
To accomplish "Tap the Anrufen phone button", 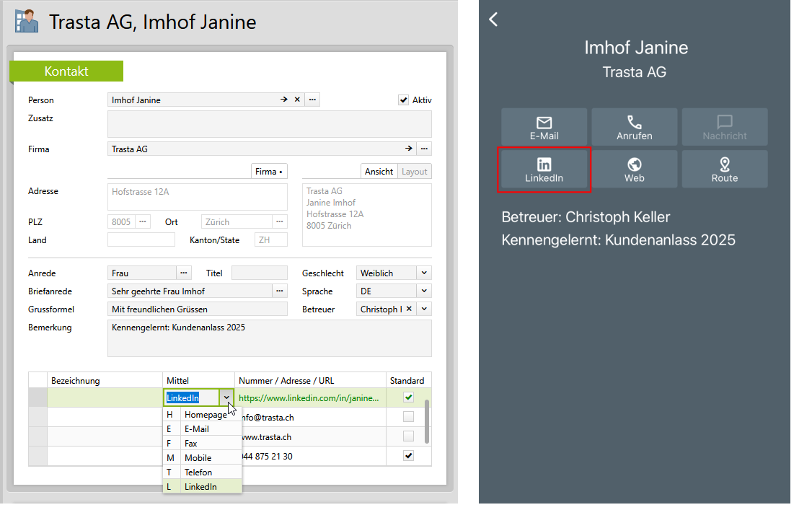I will point(634,128).
